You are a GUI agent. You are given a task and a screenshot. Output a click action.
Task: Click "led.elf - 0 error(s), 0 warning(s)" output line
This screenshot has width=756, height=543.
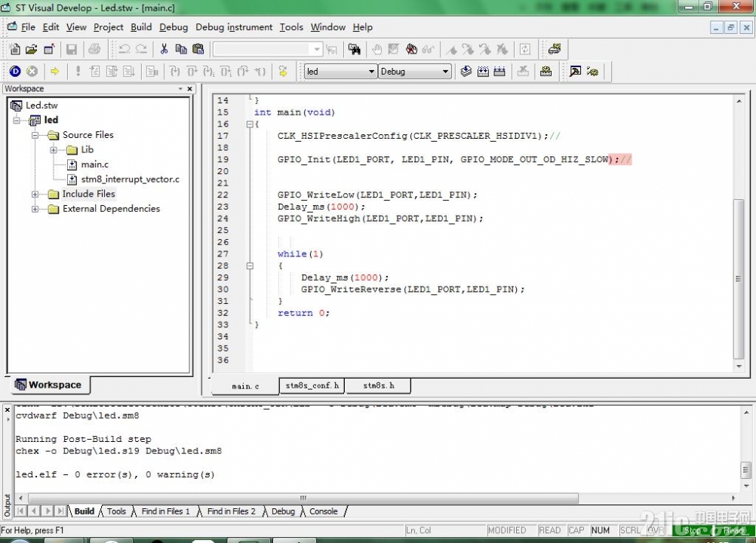(x=115, y=474)
